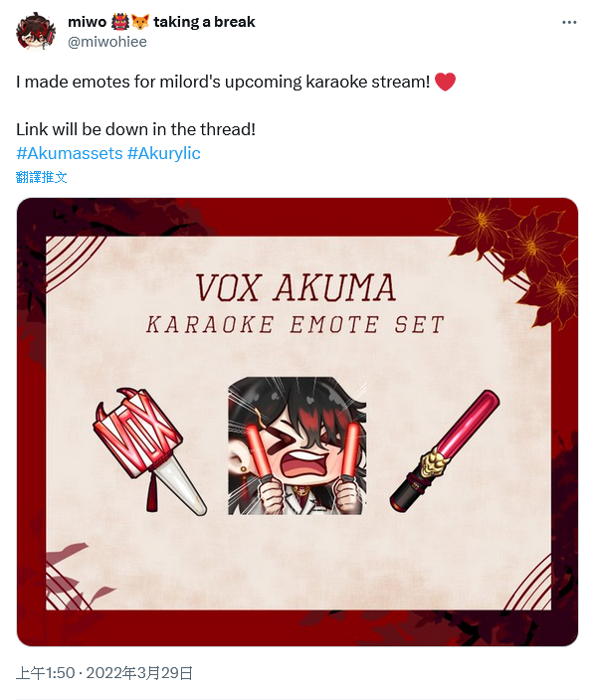
Task: Click the red heart emoji in tweet
Action: [446, 82]
